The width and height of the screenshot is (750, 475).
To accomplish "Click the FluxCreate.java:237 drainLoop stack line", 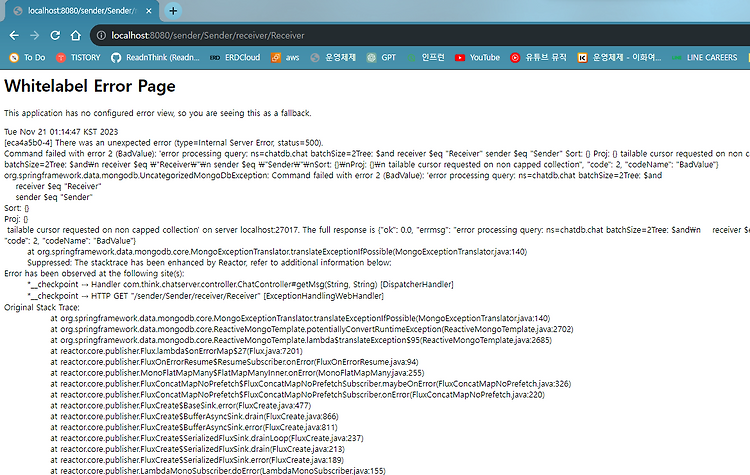I will (207, 438).
